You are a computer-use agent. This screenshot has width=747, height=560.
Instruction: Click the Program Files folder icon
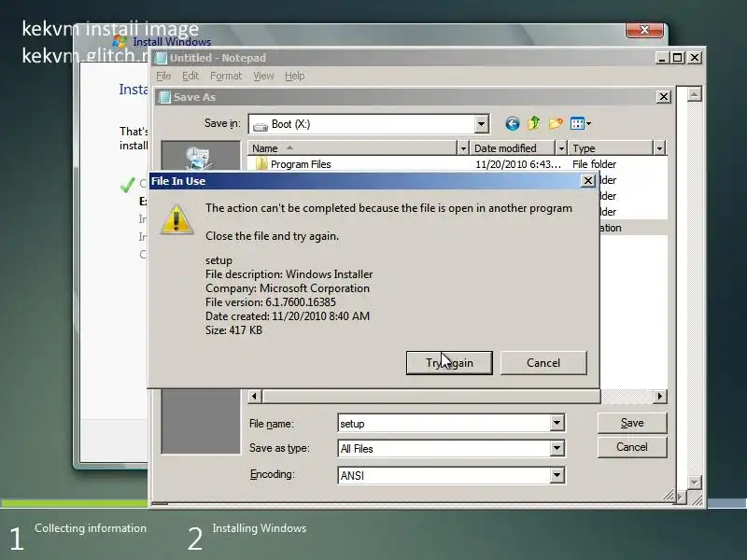tap(261, 164)
